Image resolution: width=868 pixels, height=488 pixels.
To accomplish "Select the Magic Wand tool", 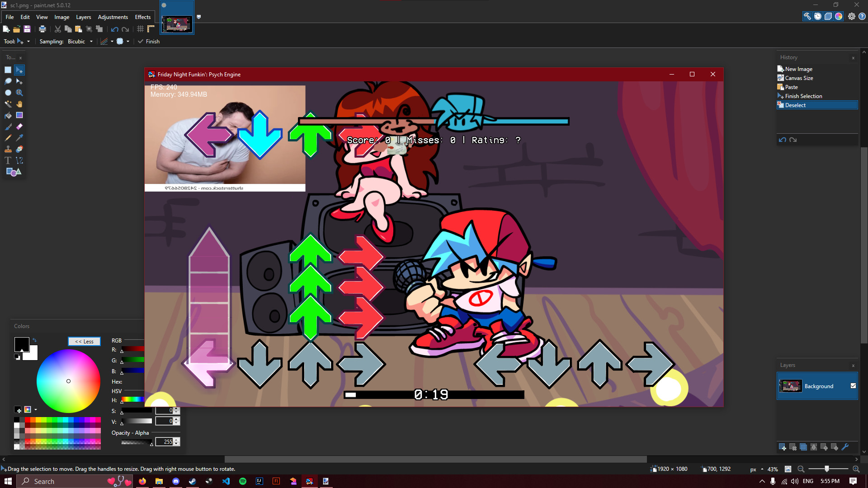I will point(8,104).
